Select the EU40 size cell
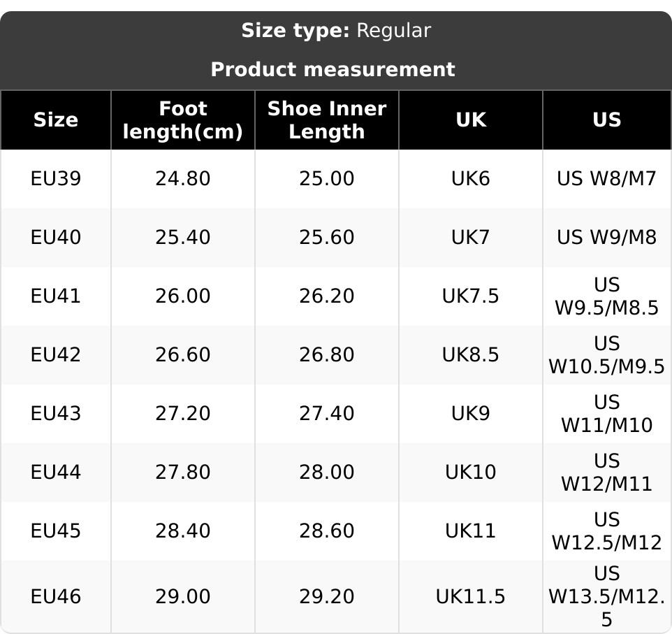 (56, 238)
